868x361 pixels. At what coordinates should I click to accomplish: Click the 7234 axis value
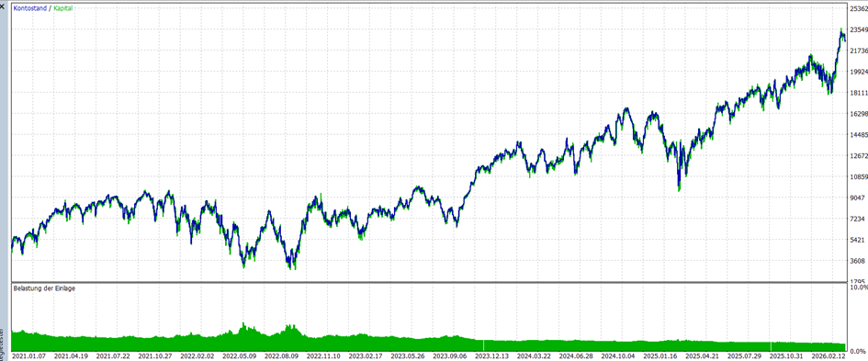point(858,220)
